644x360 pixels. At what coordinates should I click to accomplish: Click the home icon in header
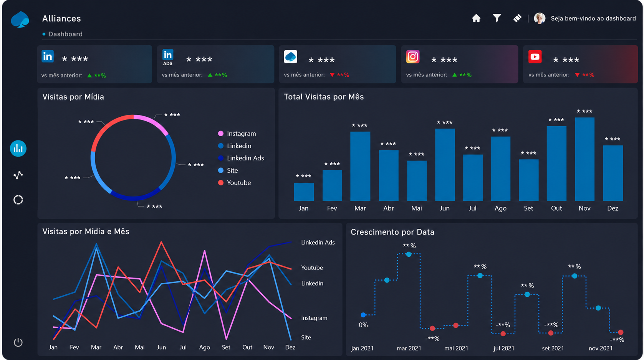click(476, 18)
